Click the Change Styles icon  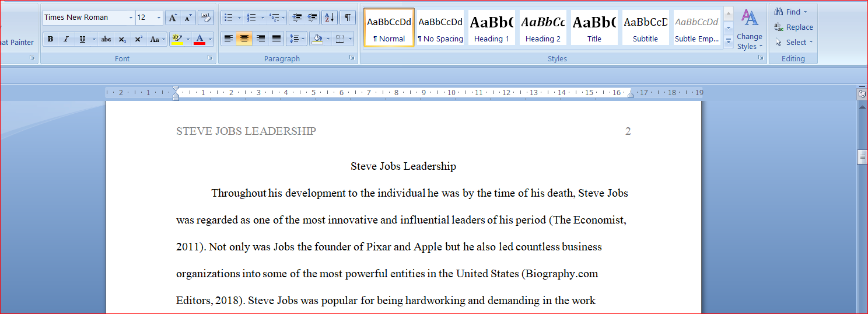(750, 30)
